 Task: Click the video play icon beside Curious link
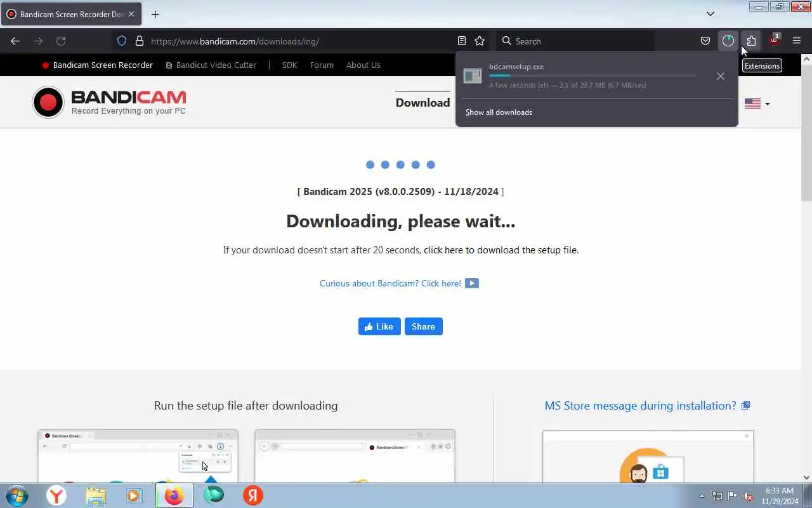point(472,283)
